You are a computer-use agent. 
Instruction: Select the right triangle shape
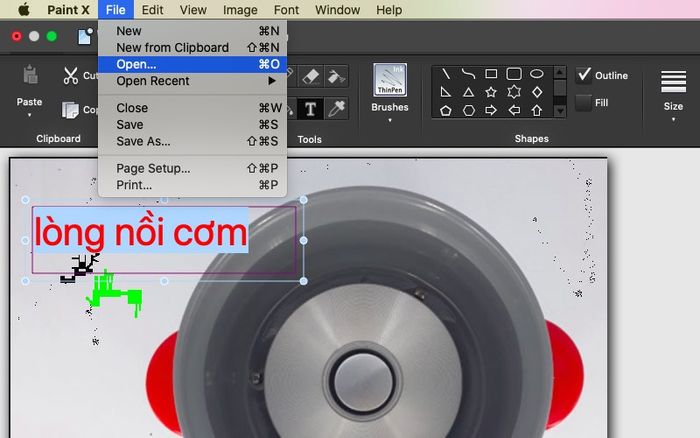(x=446, y=92)
